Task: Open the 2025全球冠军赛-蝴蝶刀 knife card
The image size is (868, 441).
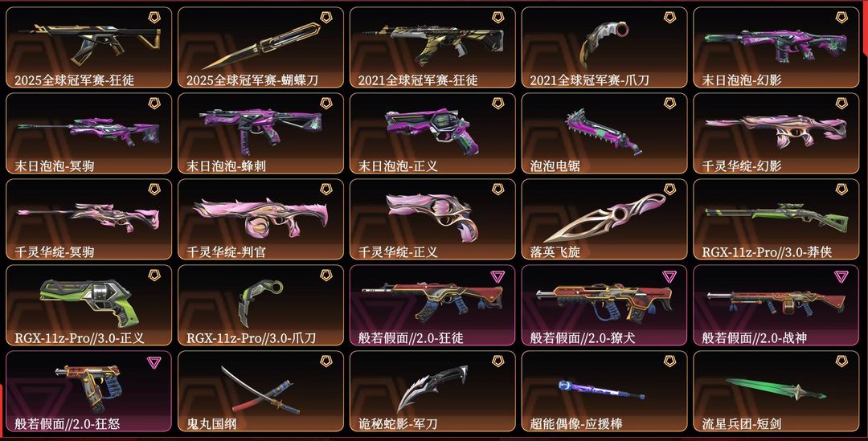Action: [260, 47]
